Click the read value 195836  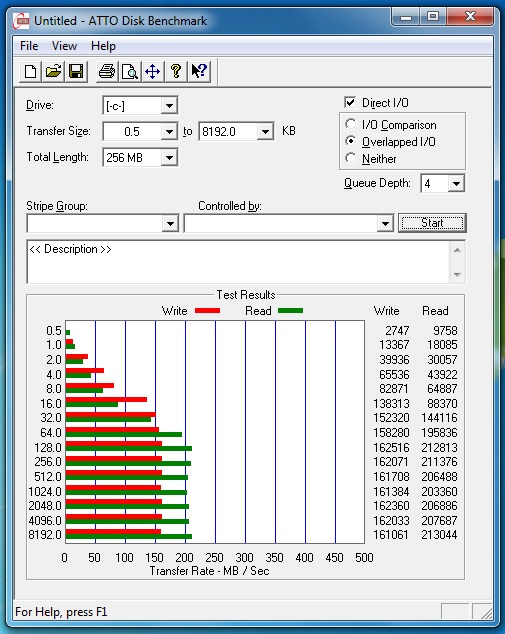click(439, 433)
